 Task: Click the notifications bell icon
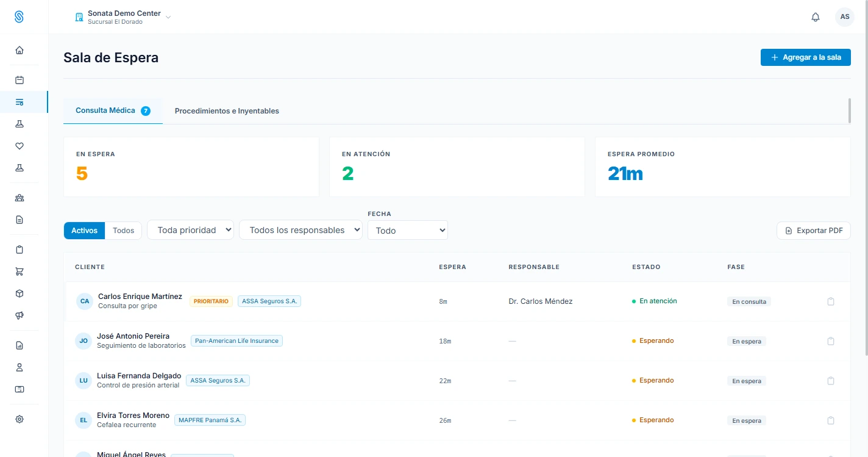point(816,17)
